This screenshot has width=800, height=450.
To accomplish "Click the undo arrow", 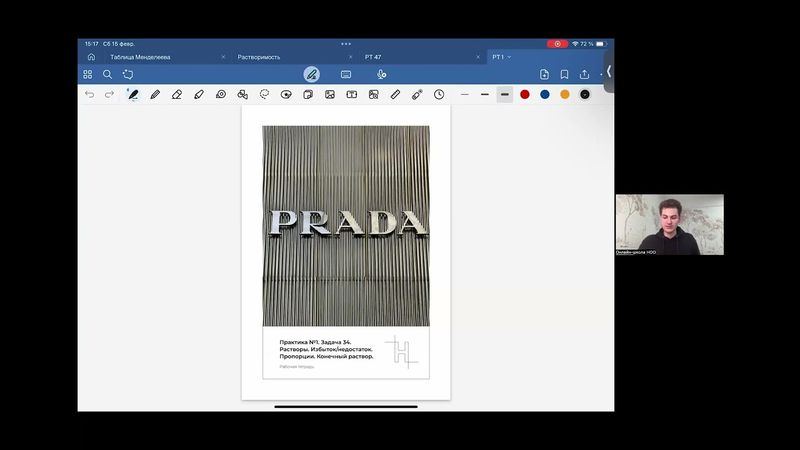I will [90, 94].
